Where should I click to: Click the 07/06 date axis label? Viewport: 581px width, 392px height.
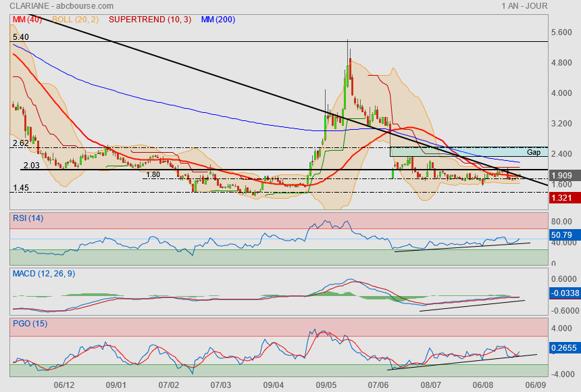[378, 385]
